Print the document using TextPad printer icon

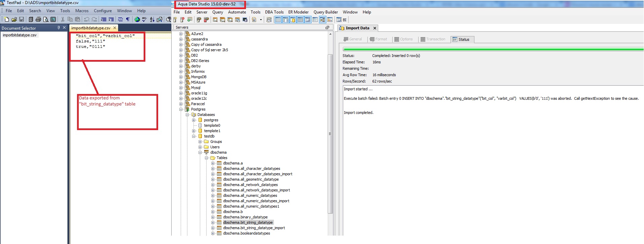coord(38,20)
